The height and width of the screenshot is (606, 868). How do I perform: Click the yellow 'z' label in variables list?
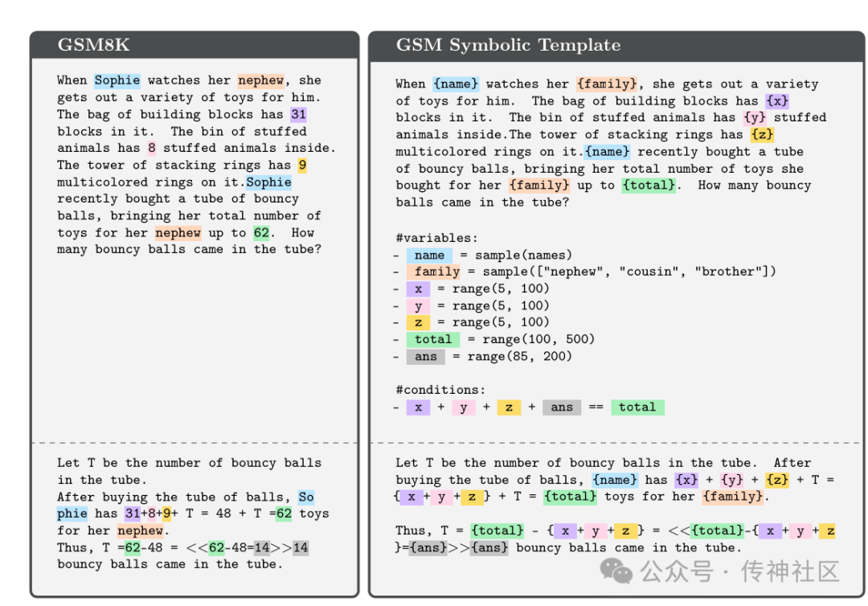click(x=419, y=322)
